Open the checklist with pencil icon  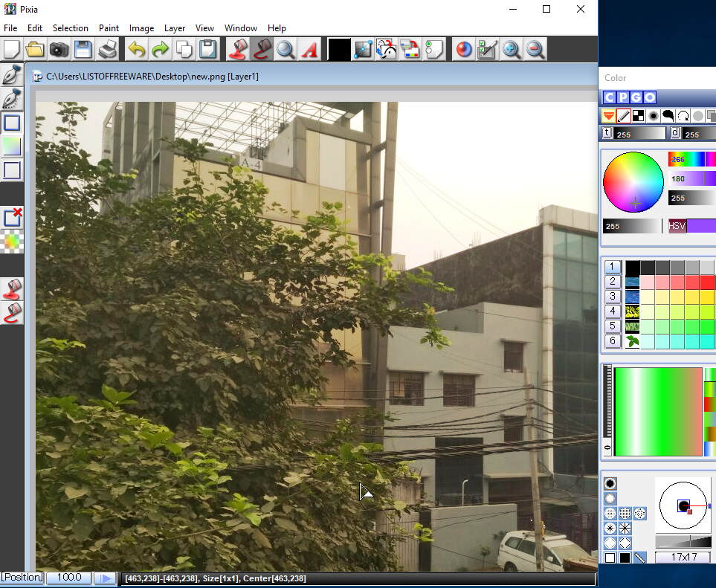pos(487,49)
